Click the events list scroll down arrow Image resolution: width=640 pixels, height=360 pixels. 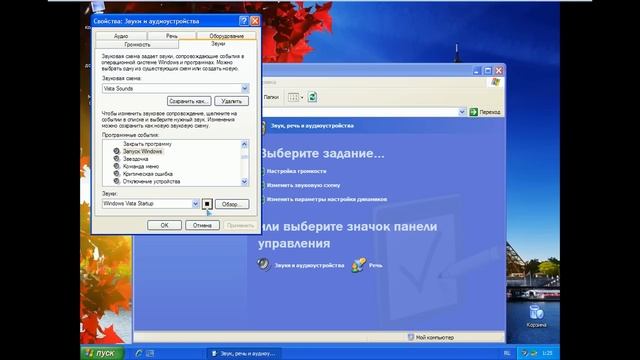(x=244, y=182)
